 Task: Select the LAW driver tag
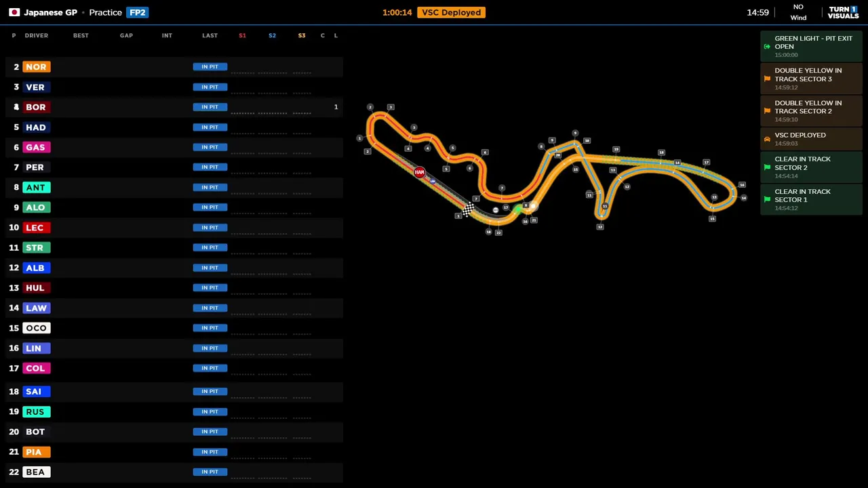click(36, 308)
